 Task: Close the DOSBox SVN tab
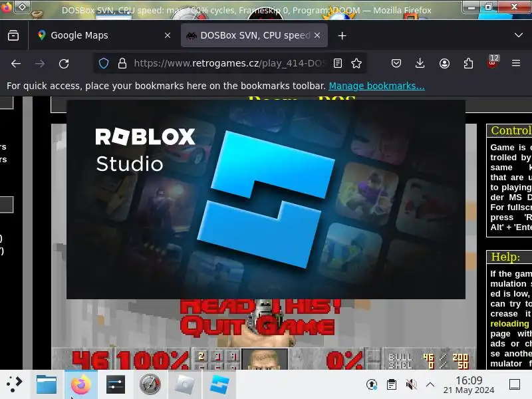pos(317,35)
